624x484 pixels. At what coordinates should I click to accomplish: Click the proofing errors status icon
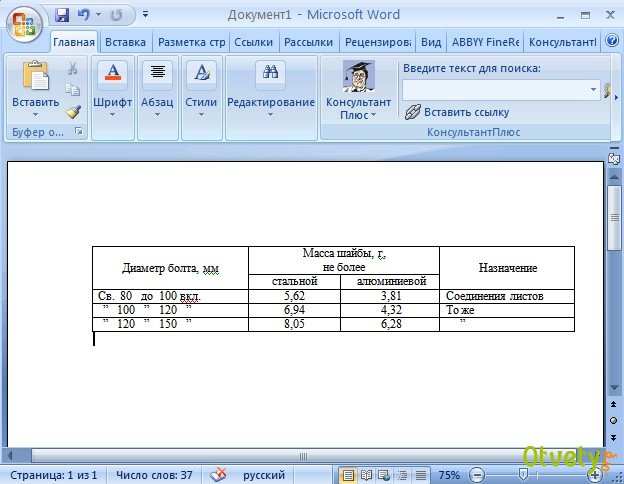[x=216, y=475]
